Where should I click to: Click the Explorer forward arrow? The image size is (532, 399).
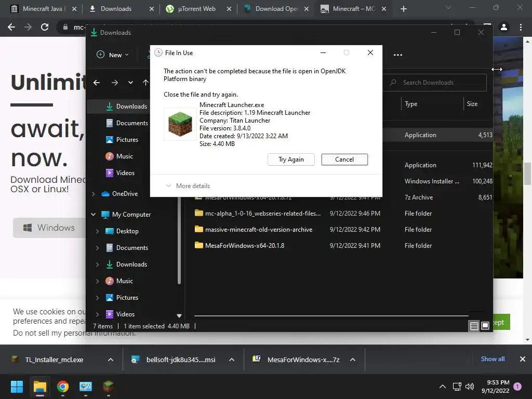click(x=115, y=83)
